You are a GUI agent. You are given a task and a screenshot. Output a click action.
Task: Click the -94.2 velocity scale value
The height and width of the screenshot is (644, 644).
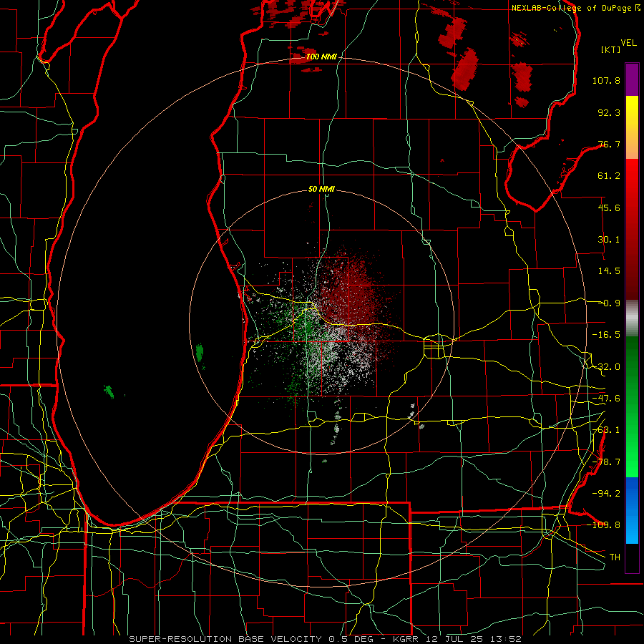coord(606,493)
